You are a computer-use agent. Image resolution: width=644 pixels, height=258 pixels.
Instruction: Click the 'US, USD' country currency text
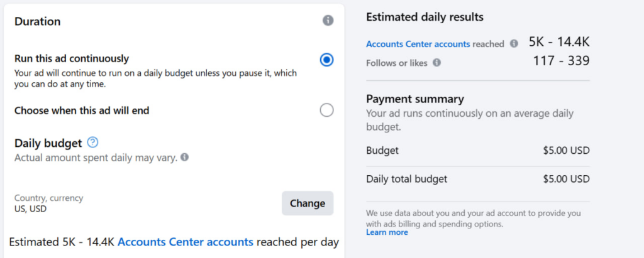point(30,209)
